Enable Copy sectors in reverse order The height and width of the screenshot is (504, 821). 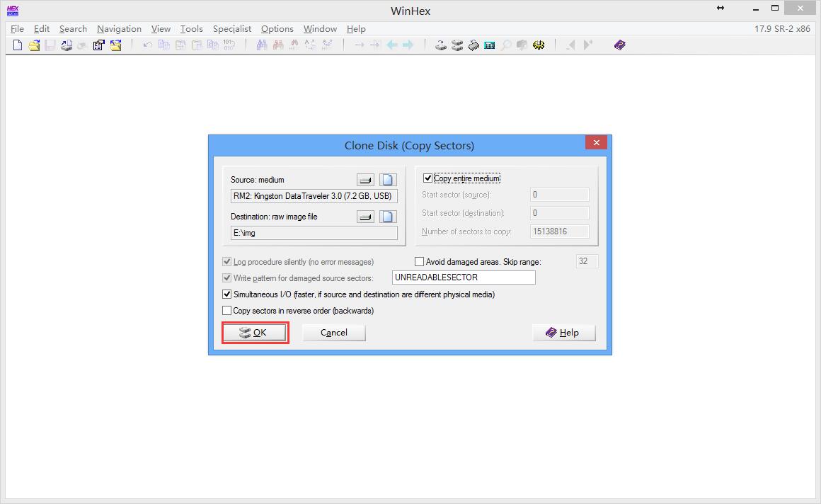(227, 311)
